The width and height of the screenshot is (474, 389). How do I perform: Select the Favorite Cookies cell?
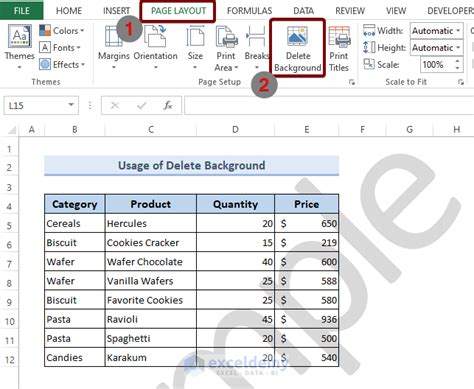coord(151,300)
